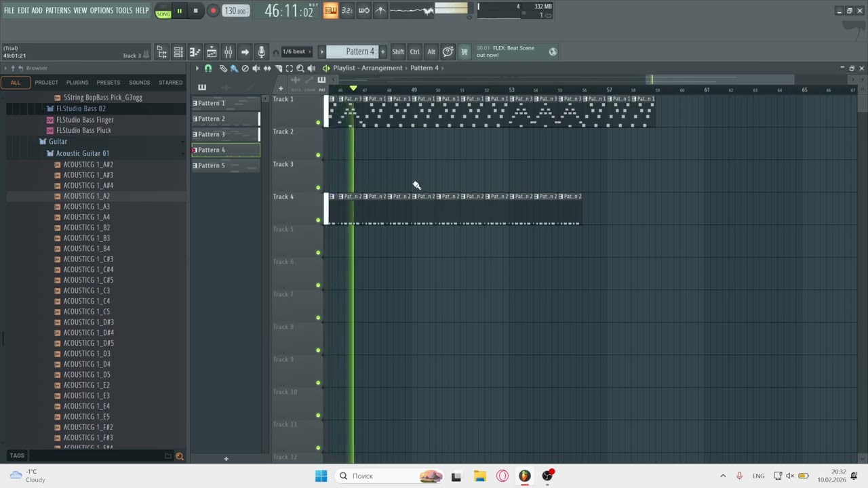Select the playlist Zoom magnifier tool
The width and height of the screenshot is (868, 488).
[300, 68]
